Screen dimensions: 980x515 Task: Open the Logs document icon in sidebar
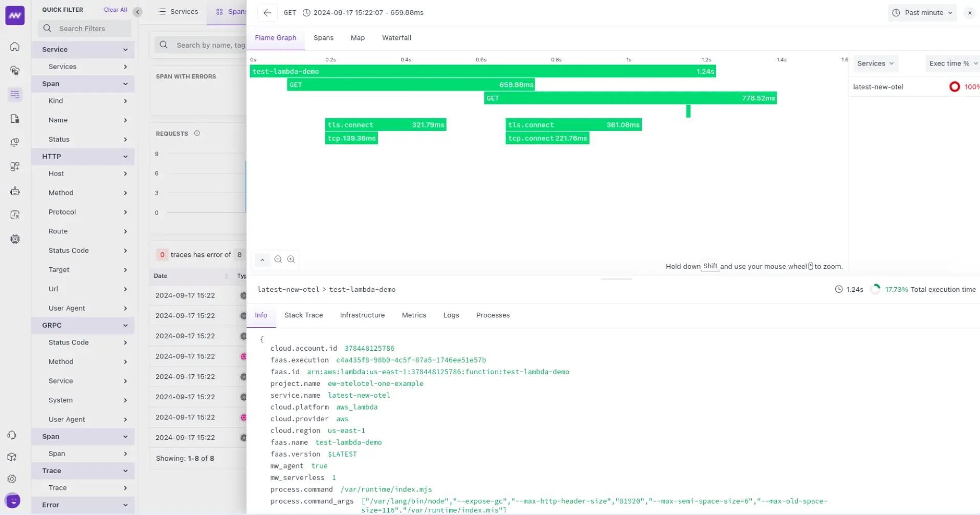(15, 118)
